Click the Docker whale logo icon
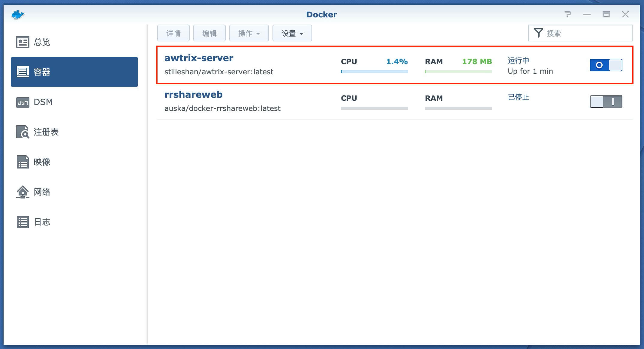 [18, 14]
